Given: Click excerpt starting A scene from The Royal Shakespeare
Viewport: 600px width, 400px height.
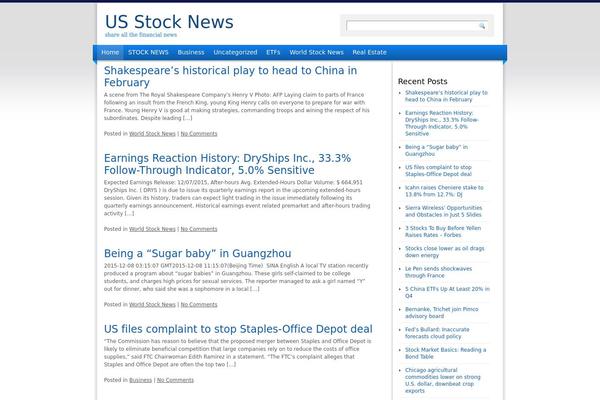Looking at the screenshot, I should 237,106.
